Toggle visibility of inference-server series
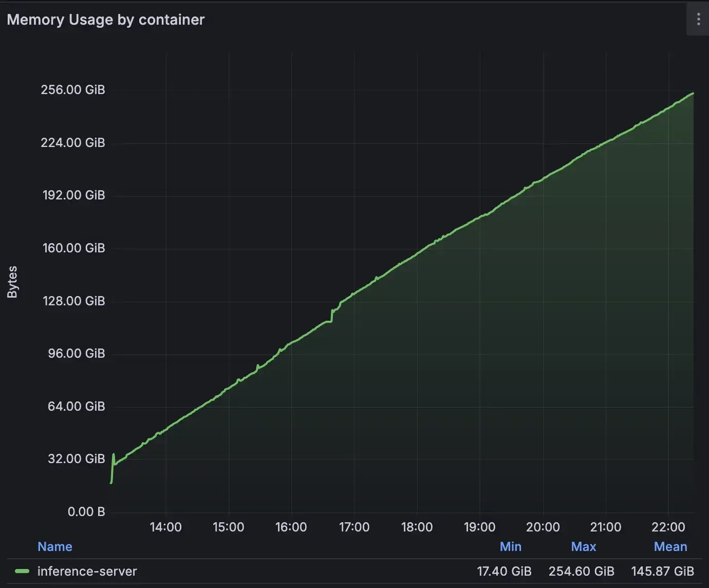The height and width of the screenshot is (588, 709). click(x=87, y=571)
